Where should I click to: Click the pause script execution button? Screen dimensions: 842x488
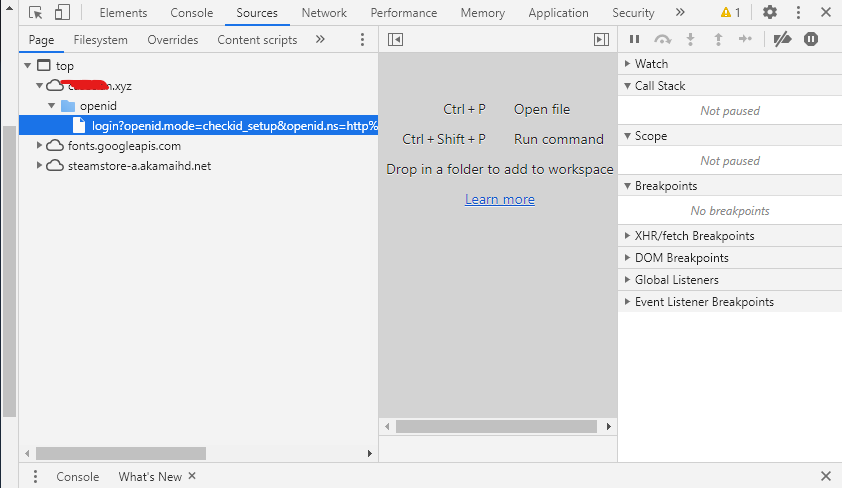(x=634, y=40)
